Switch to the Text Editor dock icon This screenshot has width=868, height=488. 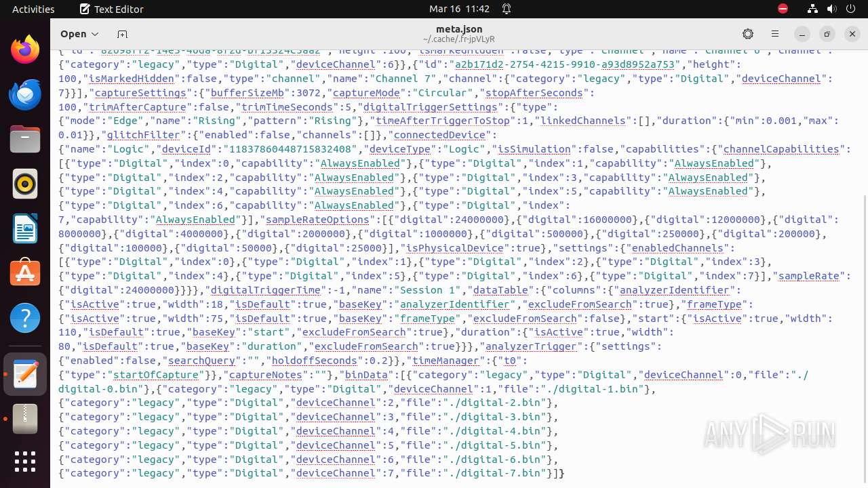(x=25, y=374)
